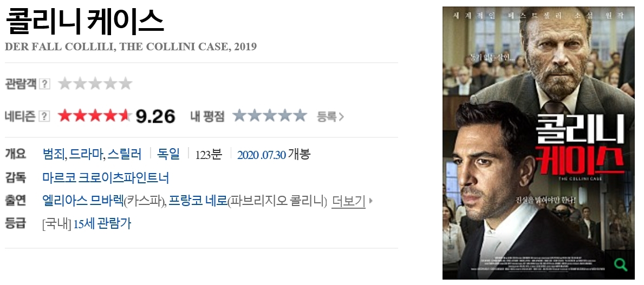Open the 콜리니 케이스 movie poster thumbnail

[538, 143]
